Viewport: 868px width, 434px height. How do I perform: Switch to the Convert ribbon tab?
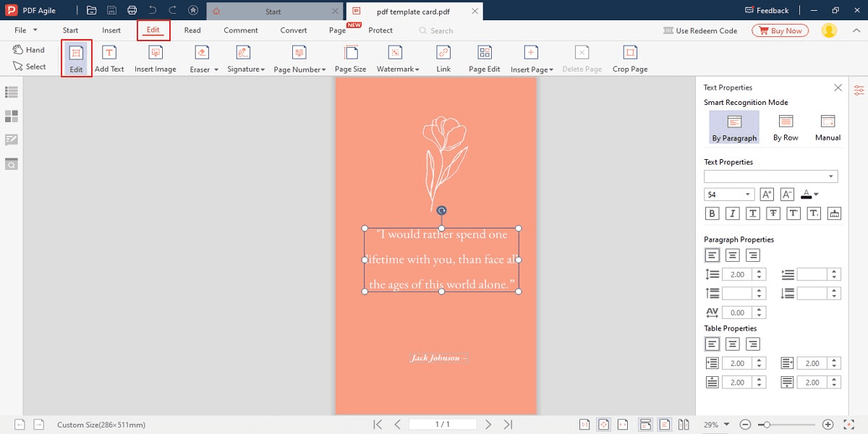[x=294, y=30]
